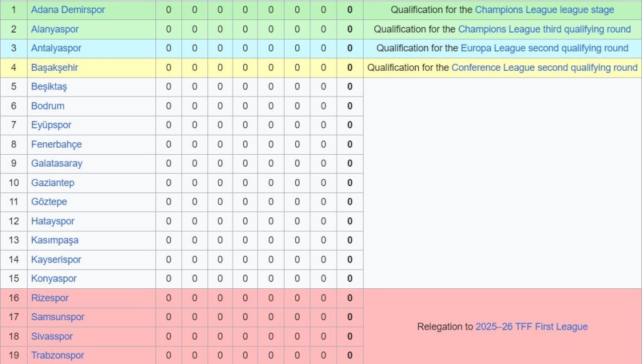
Task: Click the Trabzonspor team link
Action: (57, 355)
